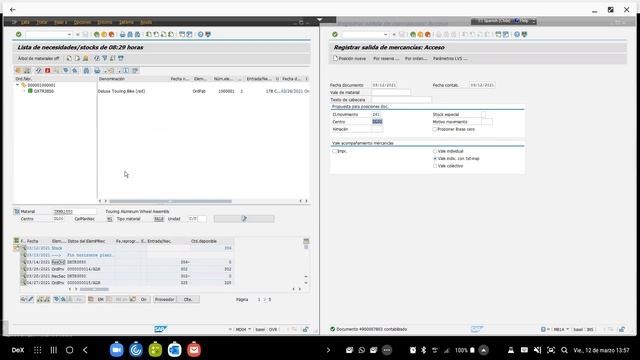
Task: Select Vale individual radio button
Action: tap(435, 151)
